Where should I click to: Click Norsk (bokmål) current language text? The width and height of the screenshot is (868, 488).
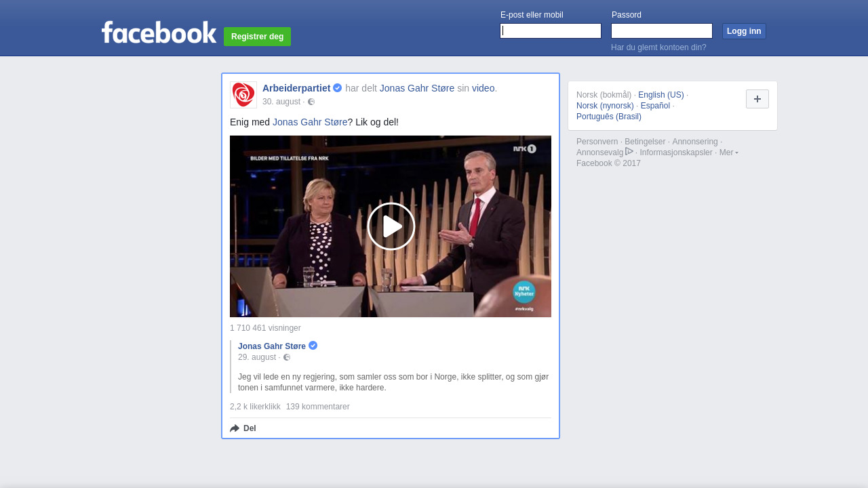click(x=604, y=95)
